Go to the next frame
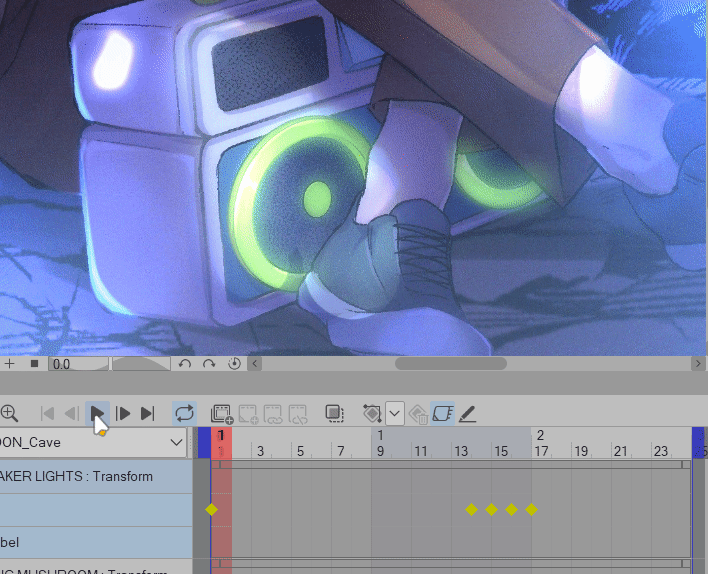The width and height of the screenshot is (708, 574). tap(123, 413)
